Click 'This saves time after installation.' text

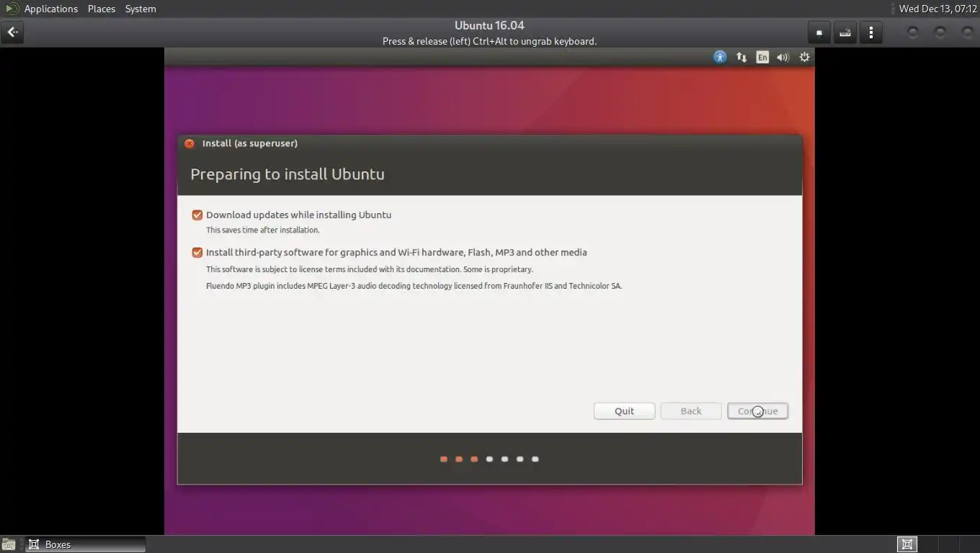point(263,230)
